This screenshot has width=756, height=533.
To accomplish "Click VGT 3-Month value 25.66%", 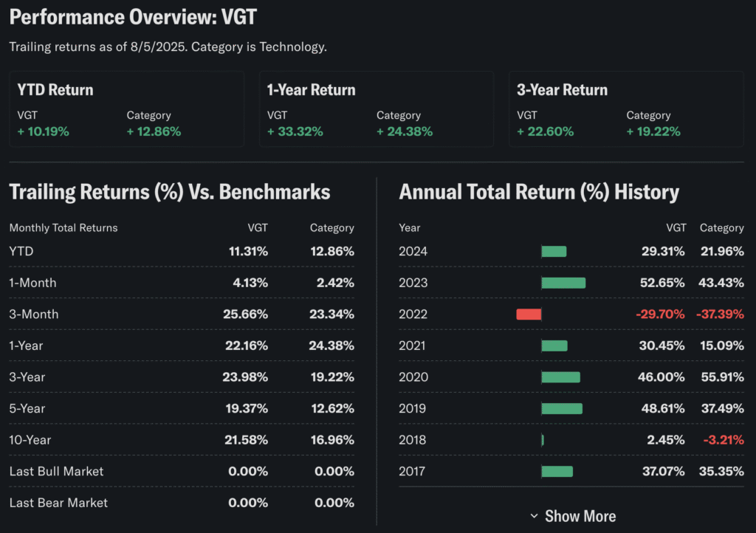I will click(245, 314).
